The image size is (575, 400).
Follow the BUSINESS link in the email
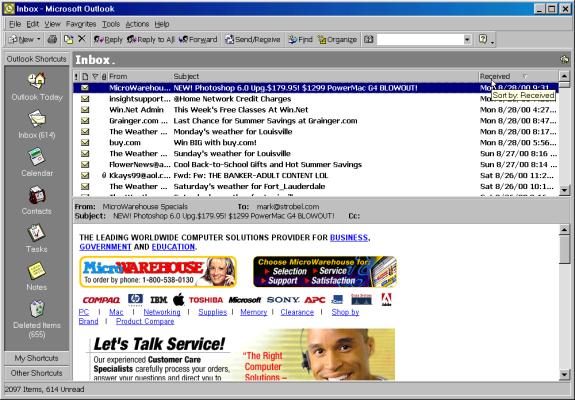[x=349, y=238]
